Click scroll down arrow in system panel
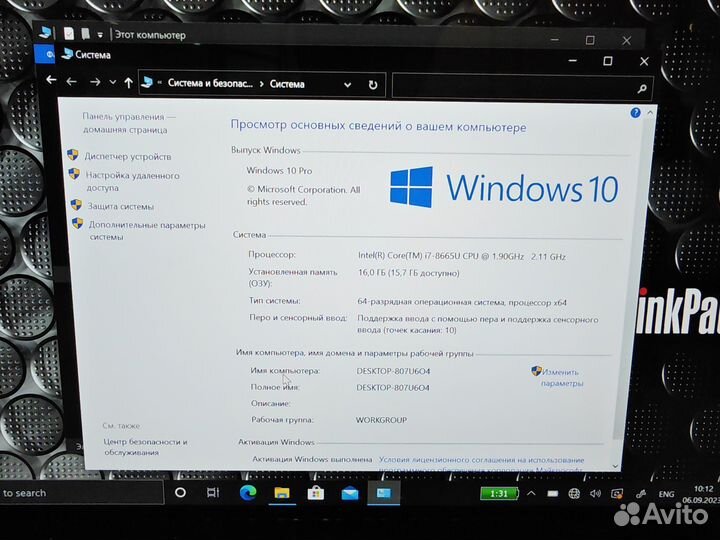 (616, 466)
